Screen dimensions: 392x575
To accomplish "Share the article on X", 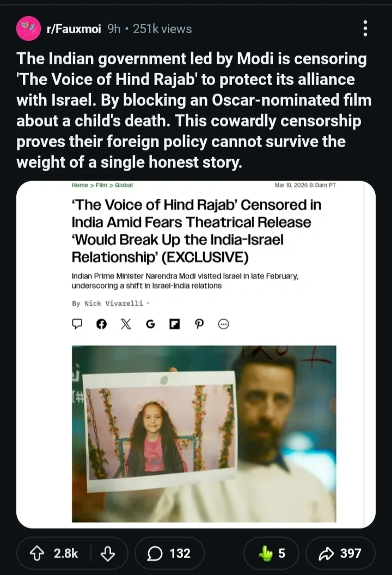I will tap(126, 324).
